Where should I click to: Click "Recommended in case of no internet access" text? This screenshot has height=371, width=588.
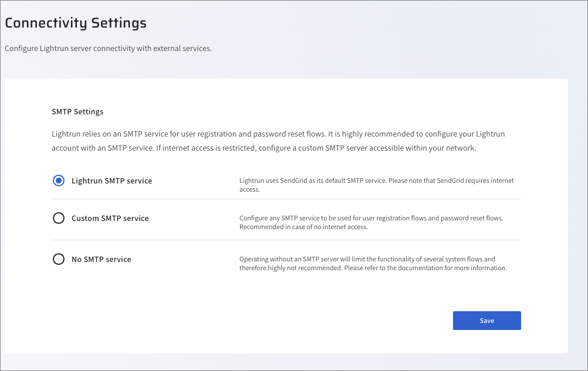303,227
